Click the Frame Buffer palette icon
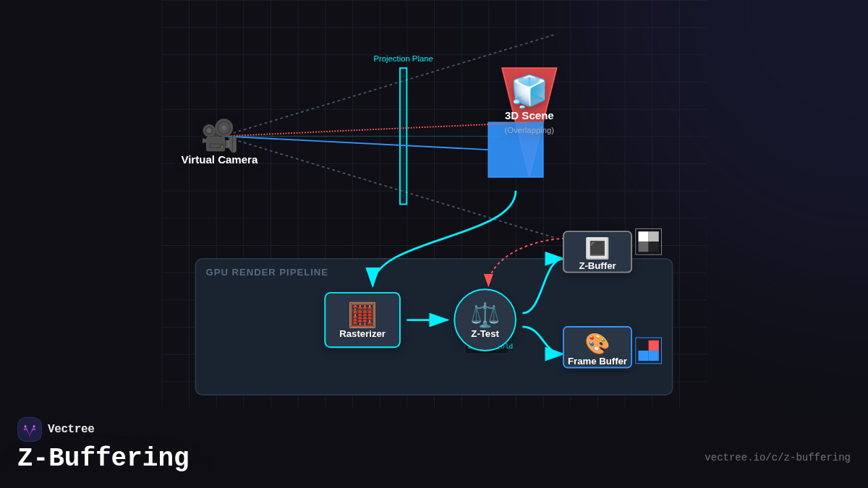The height and width of the screenshot is (488, 868). (597, 343)
